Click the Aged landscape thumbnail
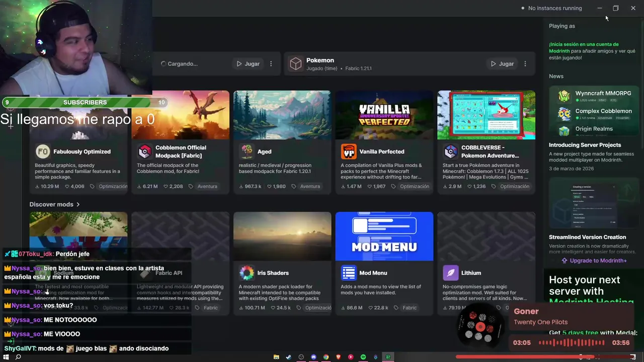 [x=282, y=115]
